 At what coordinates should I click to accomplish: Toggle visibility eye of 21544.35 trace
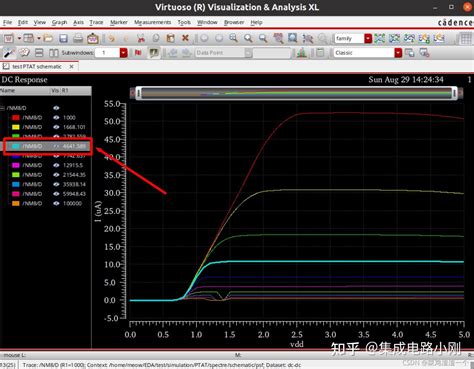[x=56, y=175]
